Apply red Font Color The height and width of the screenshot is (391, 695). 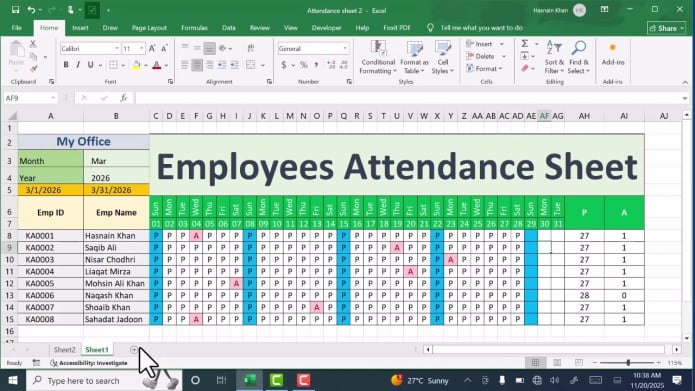tap(156, 65)
